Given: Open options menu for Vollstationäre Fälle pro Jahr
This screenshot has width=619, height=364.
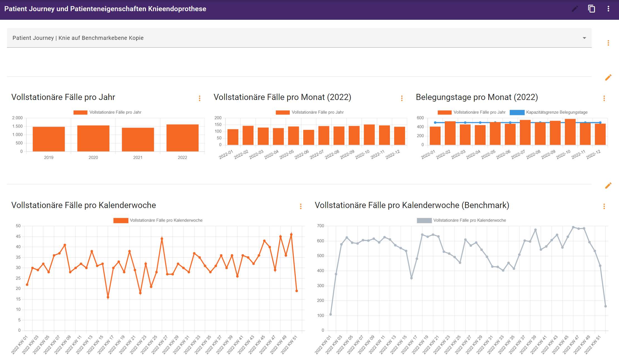Looking at the screenshot, I should pos(200,98).
